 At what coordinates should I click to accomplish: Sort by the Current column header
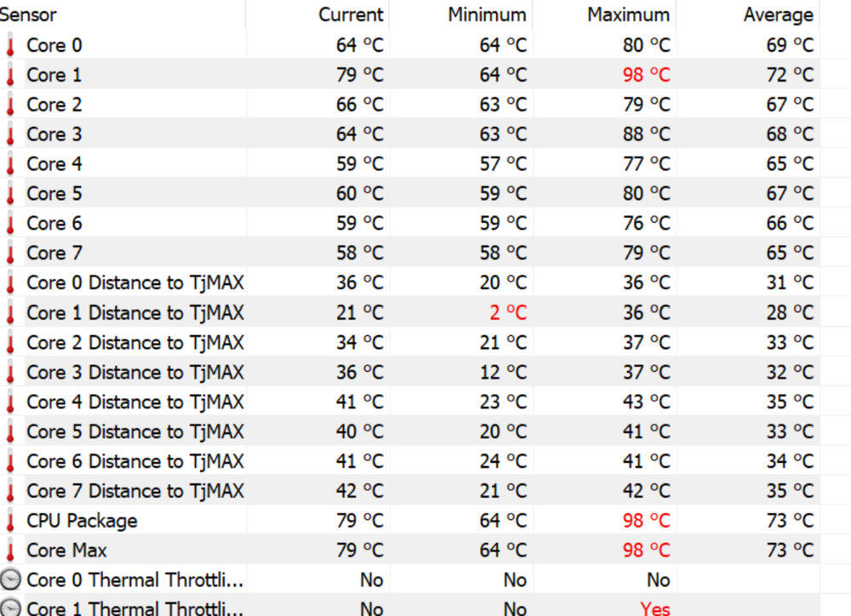351,14
